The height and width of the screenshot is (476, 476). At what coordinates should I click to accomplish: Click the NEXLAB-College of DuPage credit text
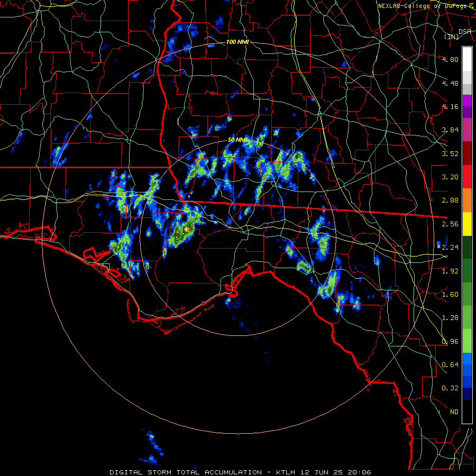coord(426,6)
